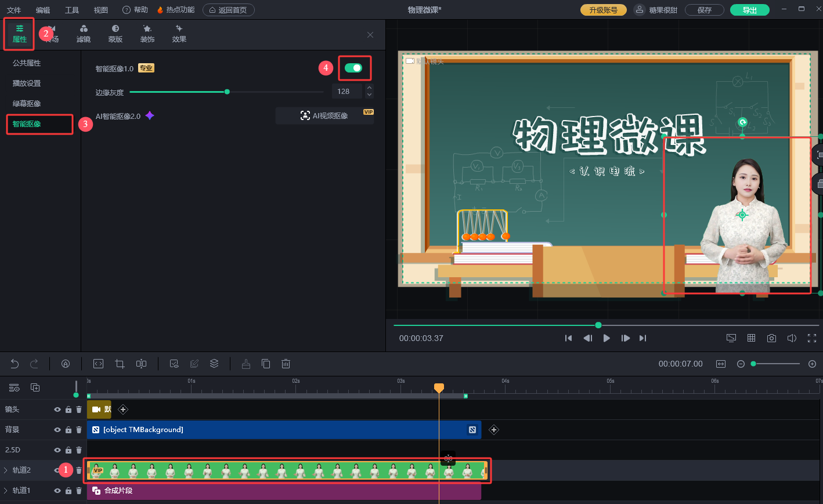The height and width of the screenshot is (504, 823).
Task: Expand the 轨道2 track
Action: pyautogui.click(x=6, y=470)
